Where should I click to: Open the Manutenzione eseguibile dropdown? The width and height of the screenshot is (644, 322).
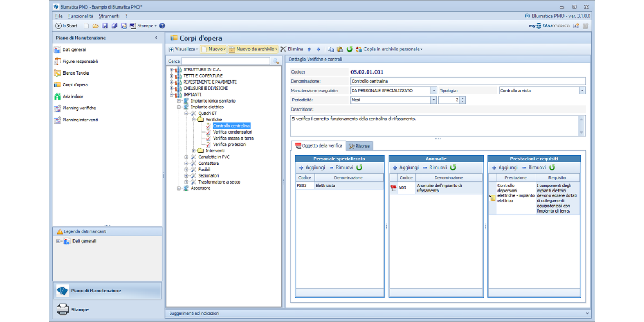434,91
